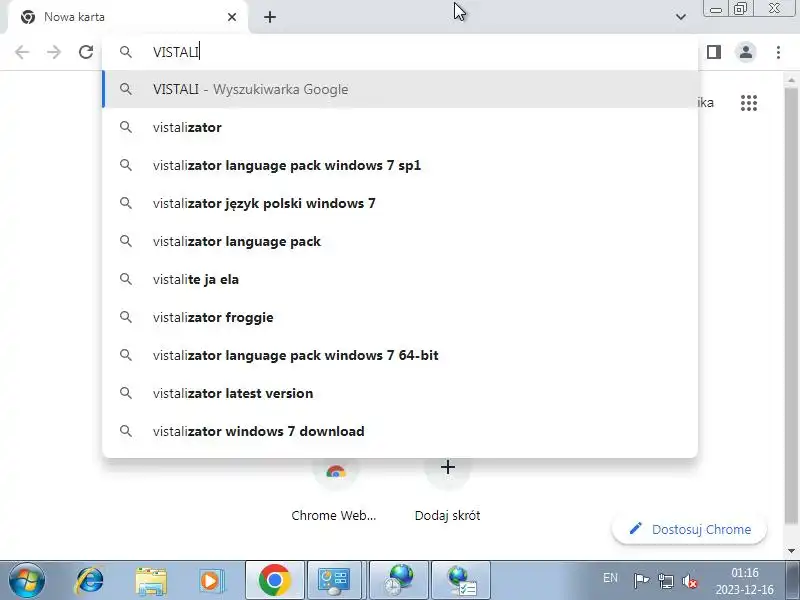Click the page scrollbar up arrow

[x=791, y=80]
